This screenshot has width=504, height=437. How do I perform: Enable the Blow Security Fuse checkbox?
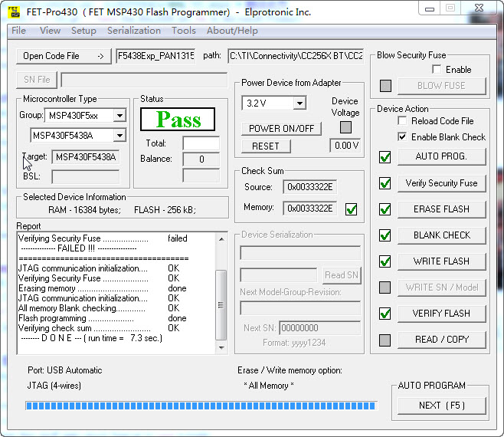(437, 70)
